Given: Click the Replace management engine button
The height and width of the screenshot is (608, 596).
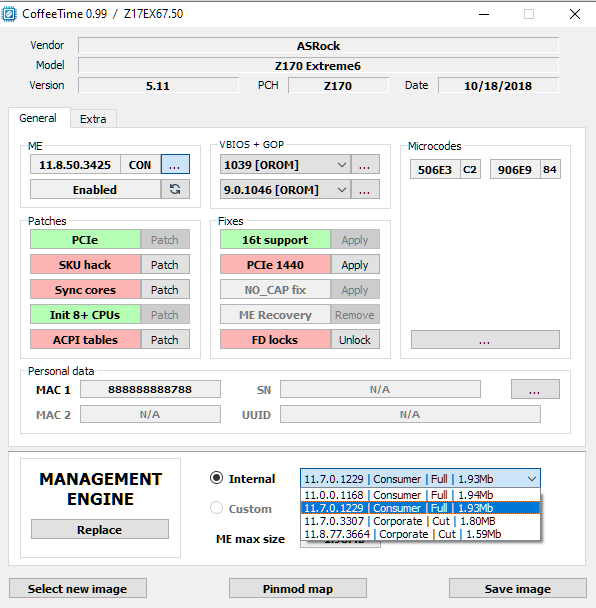Looking at the screenshot, I should point(100,529).
